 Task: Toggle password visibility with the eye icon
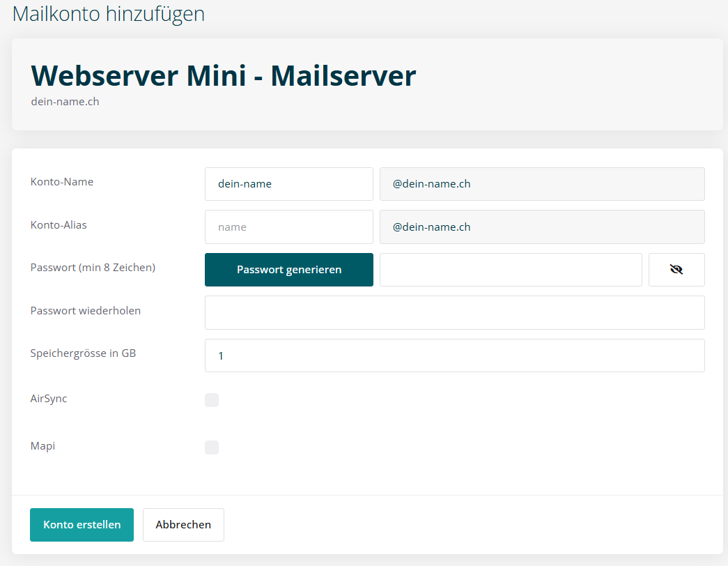point(676,270)
